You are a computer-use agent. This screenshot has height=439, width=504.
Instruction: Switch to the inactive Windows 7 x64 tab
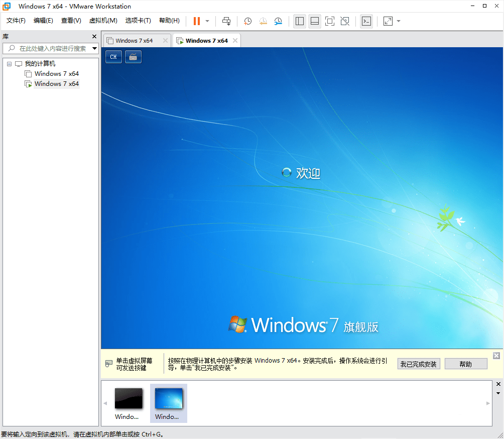(134, 41)
